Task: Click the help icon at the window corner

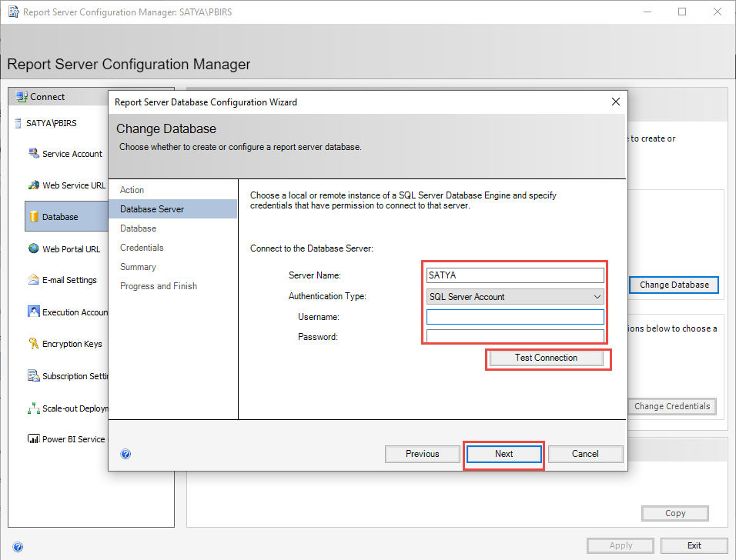Action: tap(17, 546)
